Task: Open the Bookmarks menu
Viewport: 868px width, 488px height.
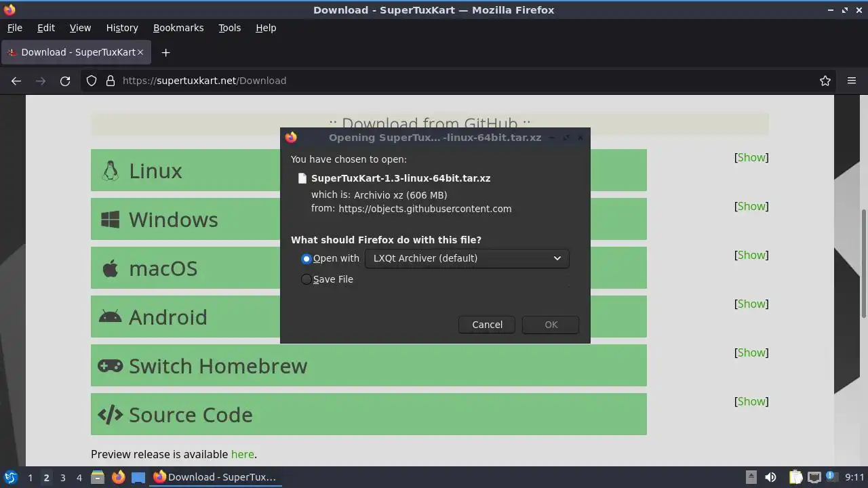Action: 178,28
